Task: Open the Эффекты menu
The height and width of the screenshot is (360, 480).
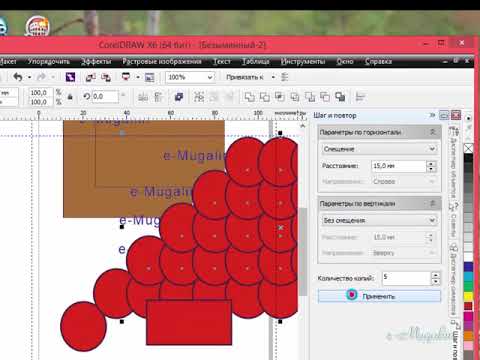Action: 96,61
